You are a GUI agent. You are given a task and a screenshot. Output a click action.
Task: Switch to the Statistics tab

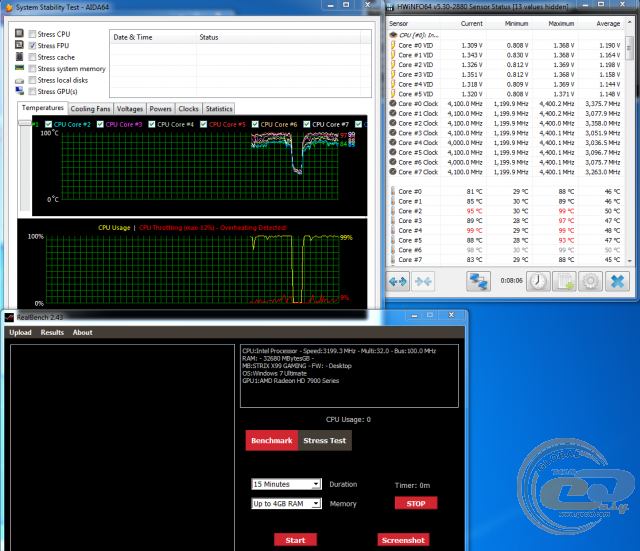point(219,109)
